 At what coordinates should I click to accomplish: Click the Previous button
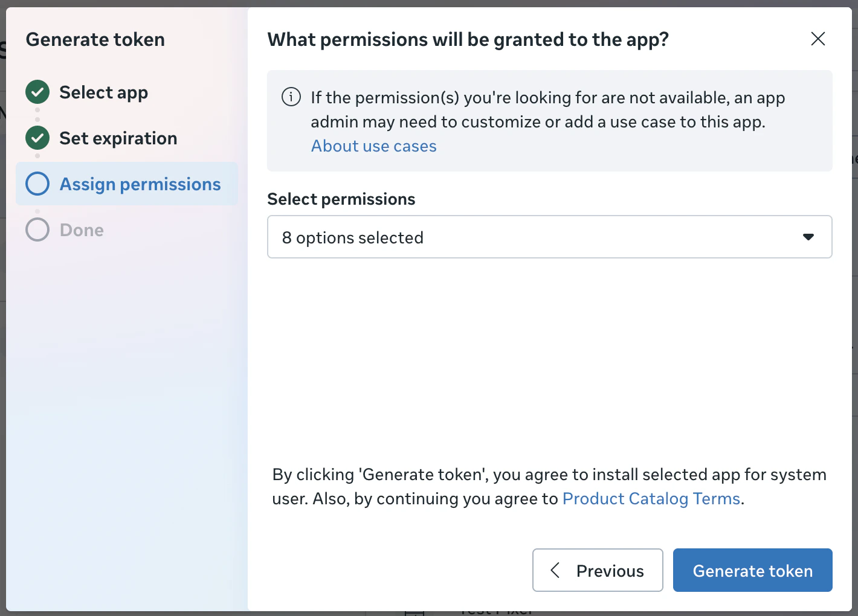coord(597,570)
